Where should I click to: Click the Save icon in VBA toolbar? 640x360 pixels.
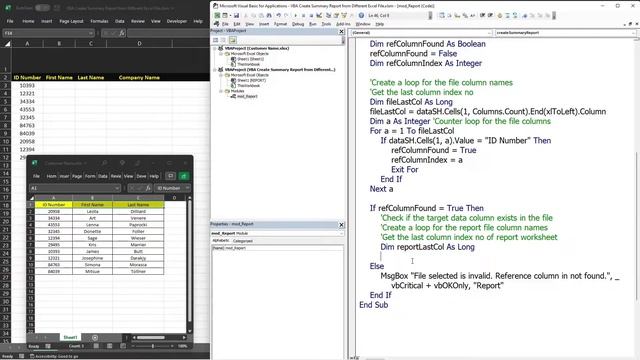pos(236,16)
